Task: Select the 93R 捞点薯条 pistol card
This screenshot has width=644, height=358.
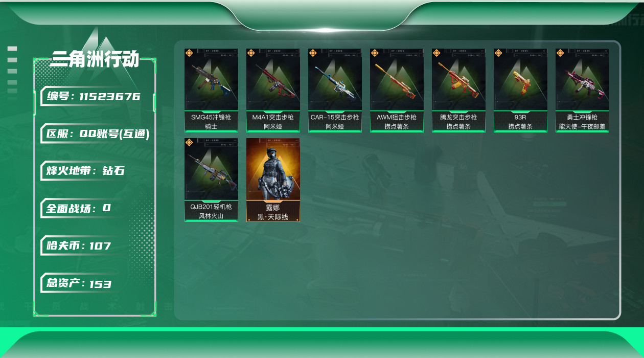Action: click(520, 91)
